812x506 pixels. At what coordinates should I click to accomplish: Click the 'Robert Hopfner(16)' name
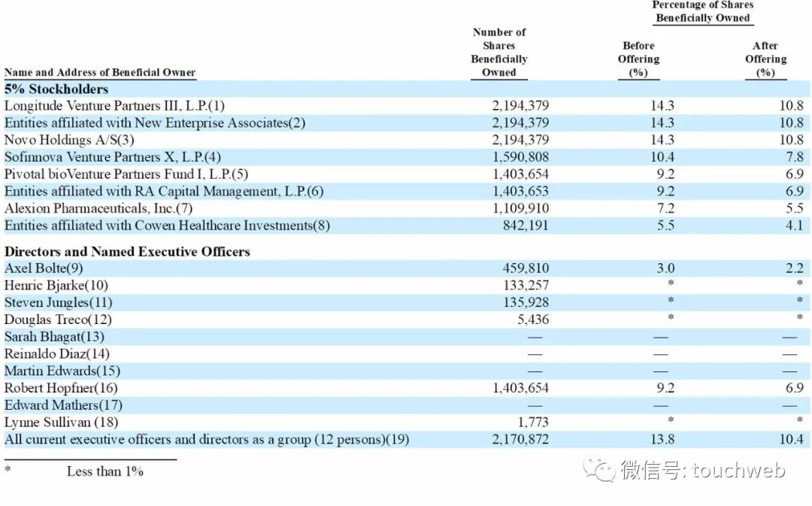61,388
